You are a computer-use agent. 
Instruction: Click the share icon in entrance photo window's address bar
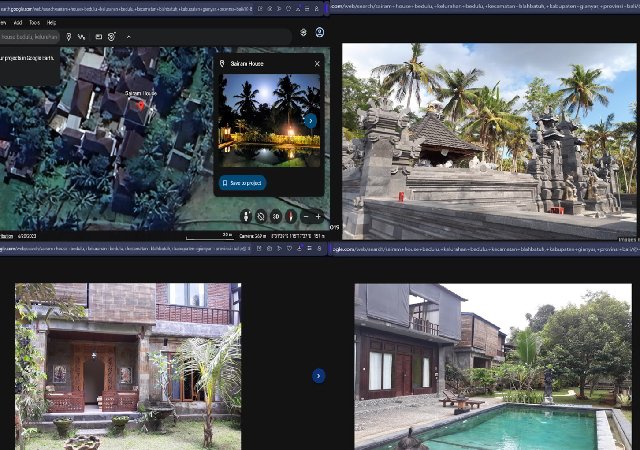tap(259, 248)
